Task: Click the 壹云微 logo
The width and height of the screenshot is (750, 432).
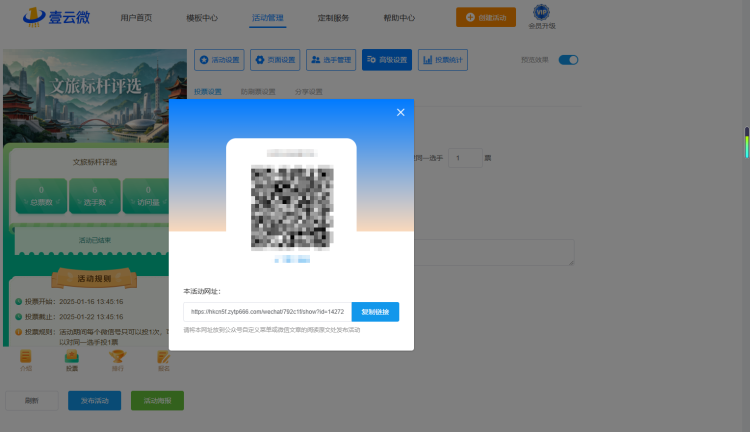Action: click(56, 17)
